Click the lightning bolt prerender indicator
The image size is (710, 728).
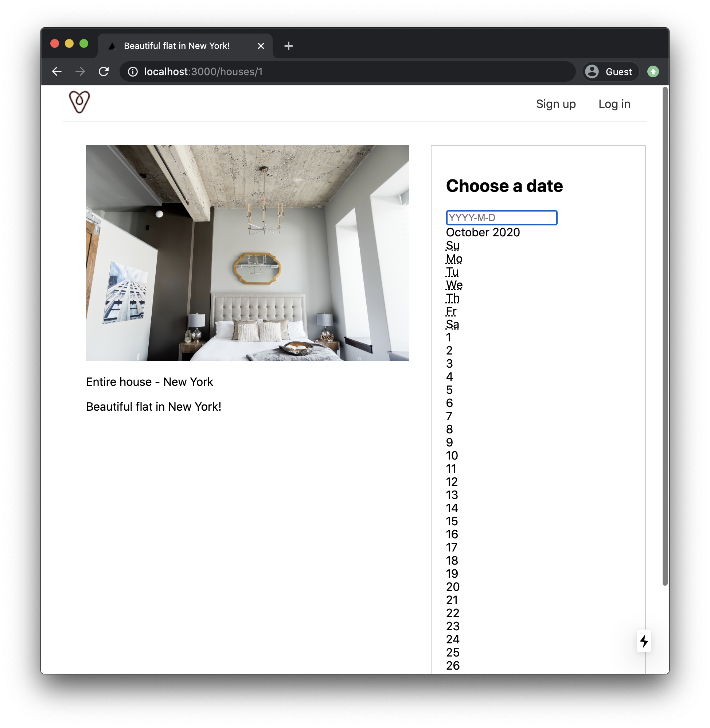click(644, 641)
